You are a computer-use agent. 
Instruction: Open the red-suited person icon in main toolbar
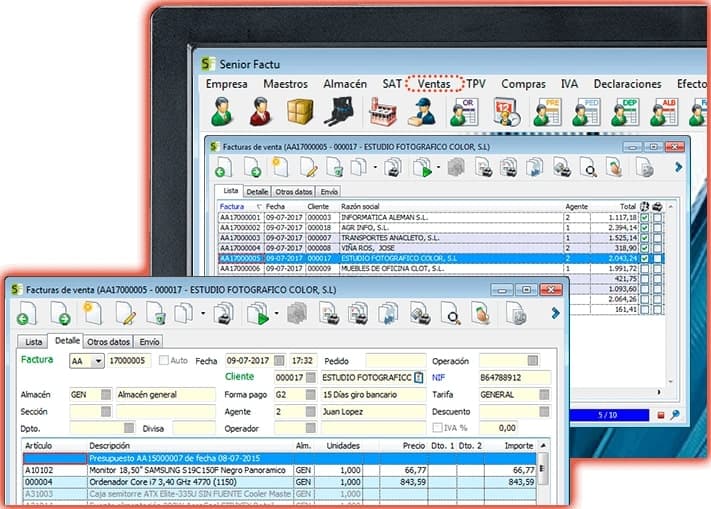tap(260, 111)
